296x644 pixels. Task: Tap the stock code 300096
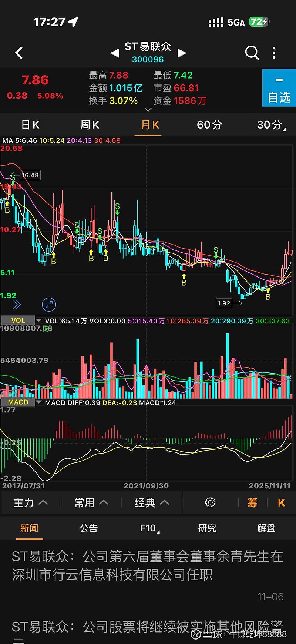coord(148,59)
